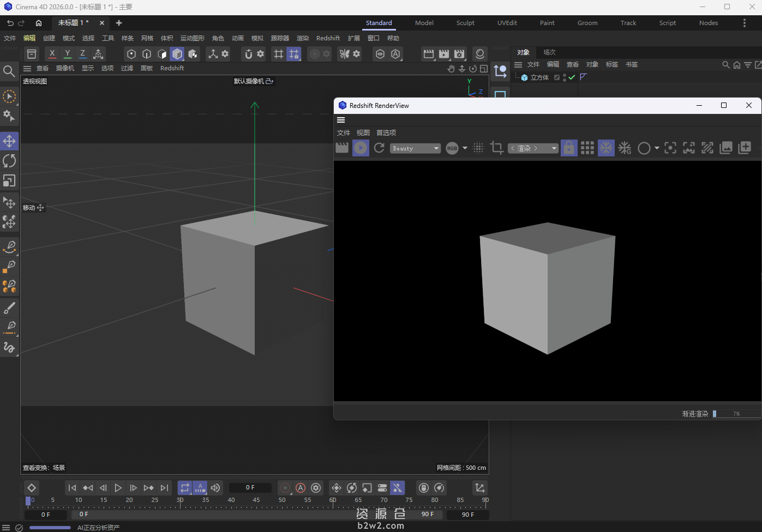762x532 pixels.
Task: Enable the Autokey recording toggle
Action: tap(300, 488)
